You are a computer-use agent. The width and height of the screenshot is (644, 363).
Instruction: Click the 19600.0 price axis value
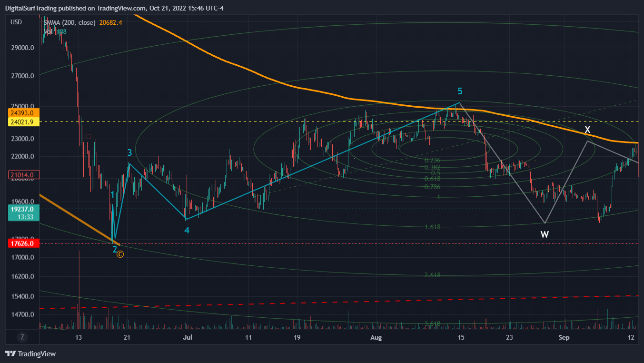click(x=22, y=202)
